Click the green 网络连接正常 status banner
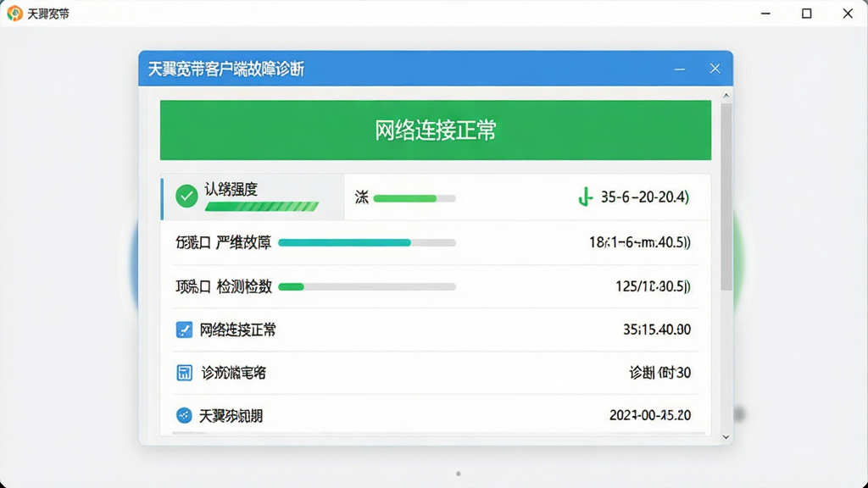The height and width of the screenshot is (488, 868). pyautogui.click(x=436, y=130)
